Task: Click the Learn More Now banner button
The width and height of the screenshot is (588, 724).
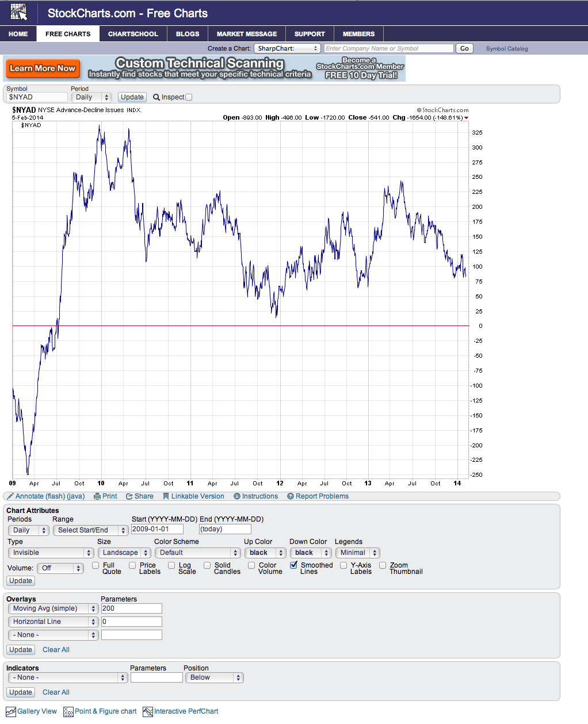Action: click(42, 68)
